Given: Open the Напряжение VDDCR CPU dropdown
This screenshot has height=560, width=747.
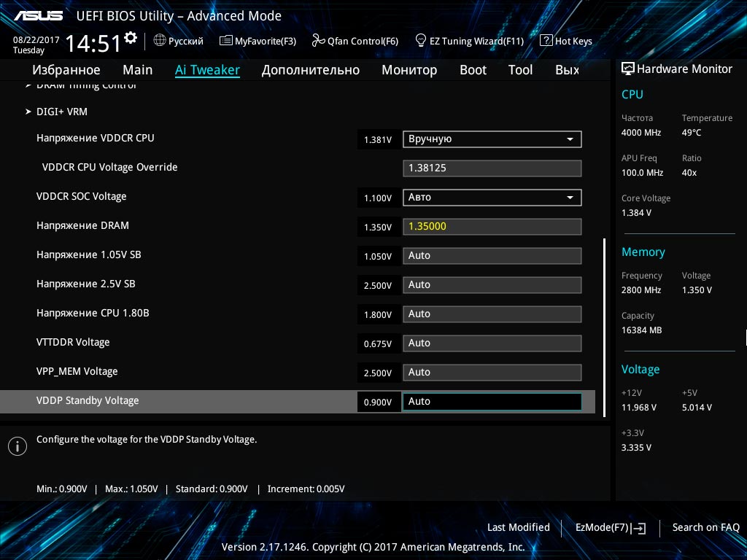Looking at the screenshot, I should pos(492,139).
